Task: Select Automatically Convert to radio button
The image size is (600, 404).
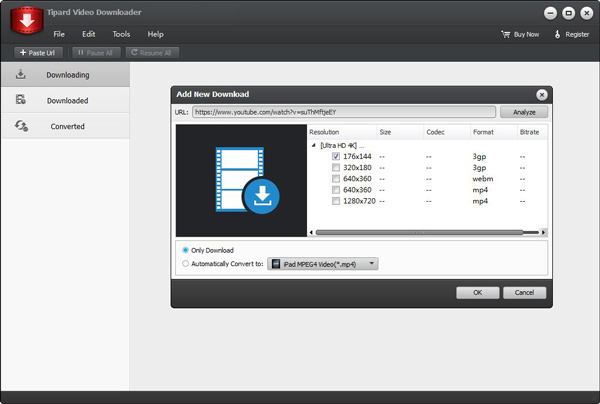Action: [x=186, y=264]
